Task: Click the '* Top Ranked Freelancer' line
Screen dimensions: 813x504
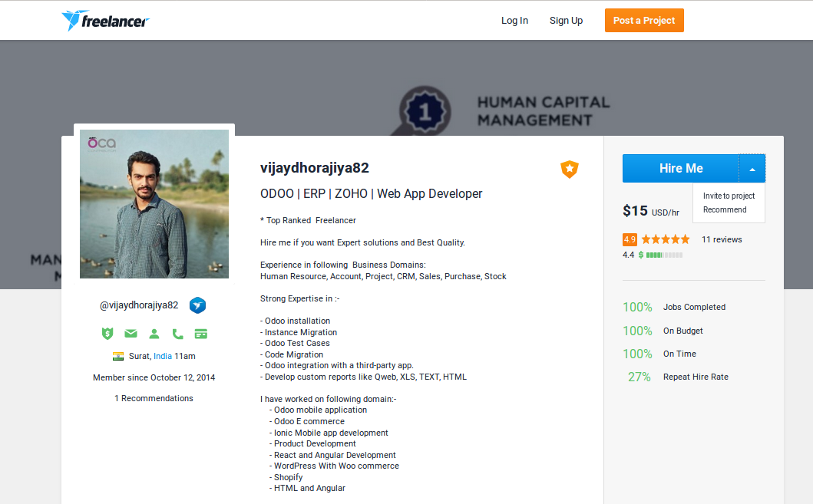Action: click(x=308, y=221)
